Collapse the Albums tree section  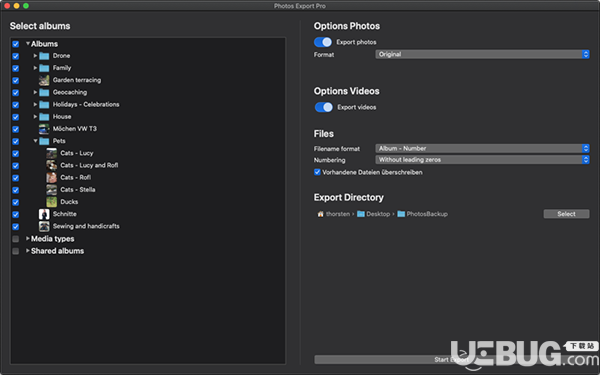28,44
